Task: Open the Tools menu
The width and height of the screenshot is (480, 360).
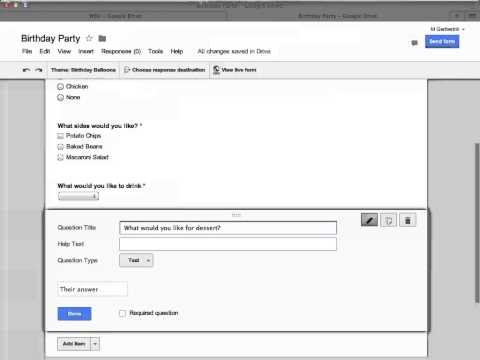Action: [x=156, y=51]
